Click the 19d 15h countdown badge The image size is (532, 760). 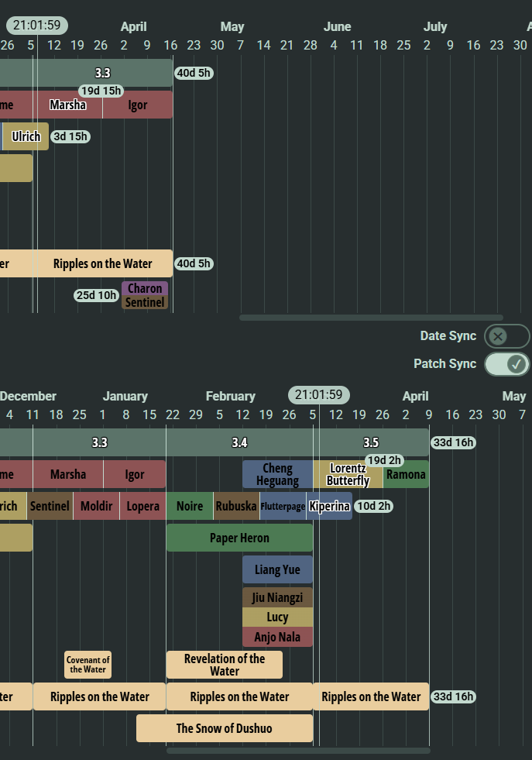pyautogui.click(x=101, y=91)
